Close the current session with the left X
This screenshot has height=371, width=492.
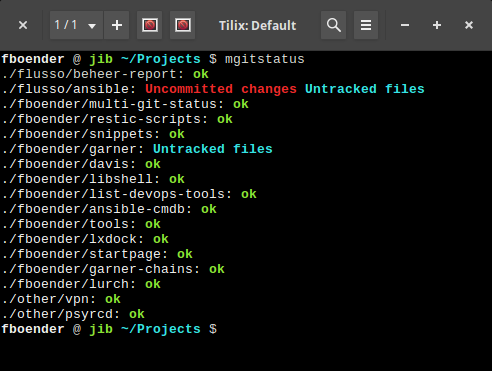(x=23, y=25)
